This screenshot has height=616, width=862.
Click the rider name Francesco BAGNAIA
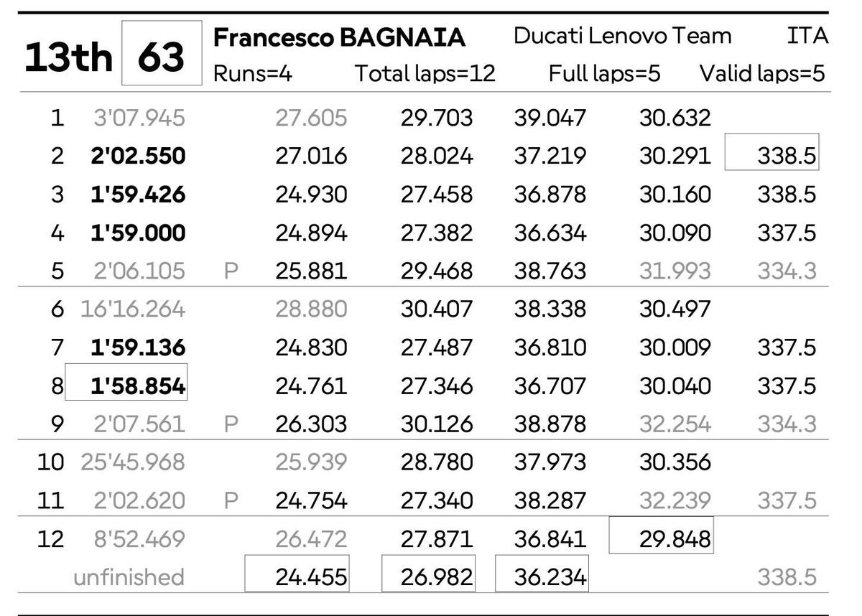tap(339, 37)
